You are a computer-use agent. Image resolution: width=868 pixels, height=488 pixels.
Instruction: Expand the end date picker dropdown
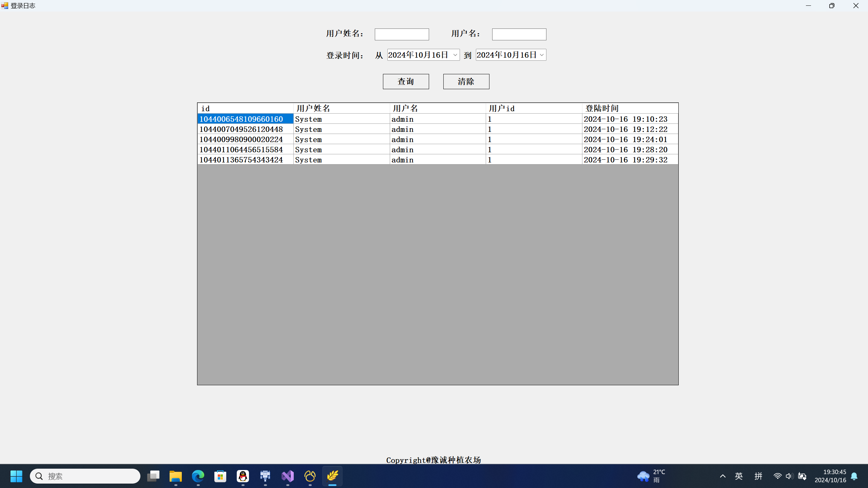click(541, 55)
